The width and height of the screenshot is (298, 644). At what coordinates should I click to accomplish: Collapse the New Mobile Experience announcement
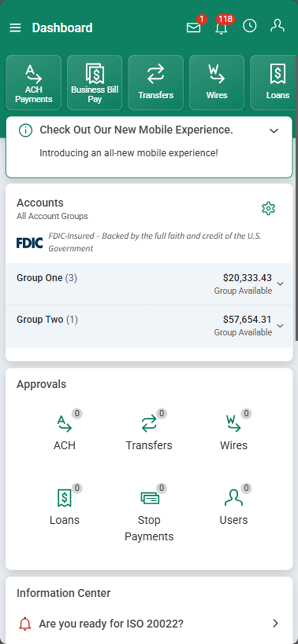(274, 131)
